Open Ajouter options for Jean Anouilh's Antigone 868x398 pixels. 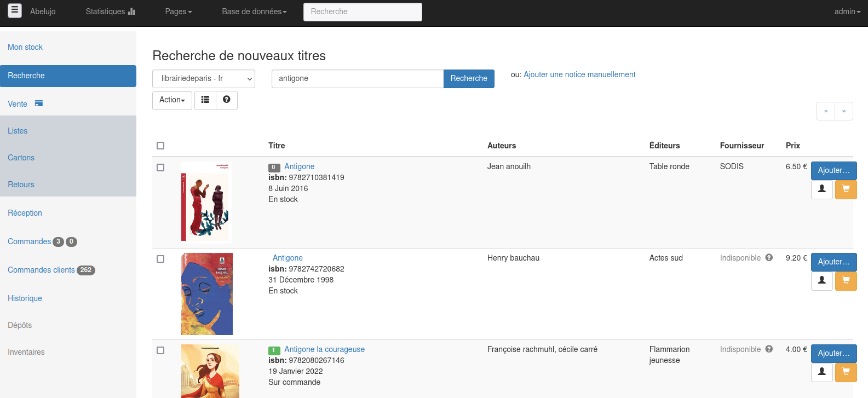[833, 170]
